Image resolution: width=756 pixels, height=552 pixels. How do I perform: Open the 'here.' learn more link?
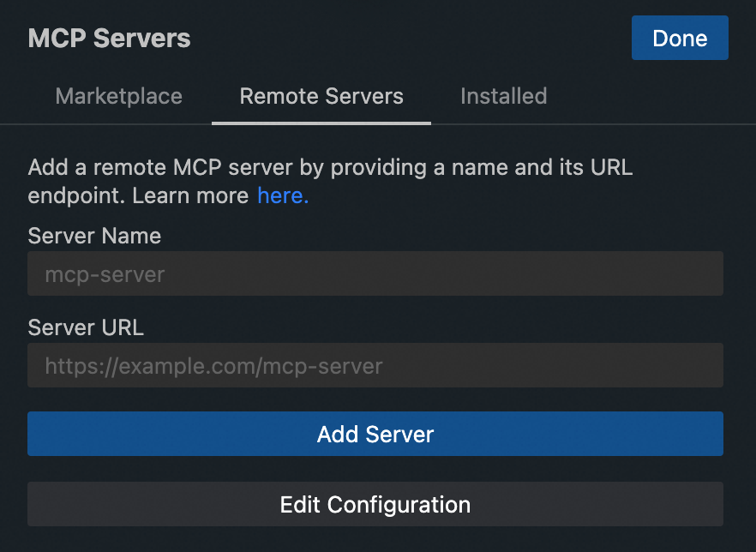tap(283, 195)
